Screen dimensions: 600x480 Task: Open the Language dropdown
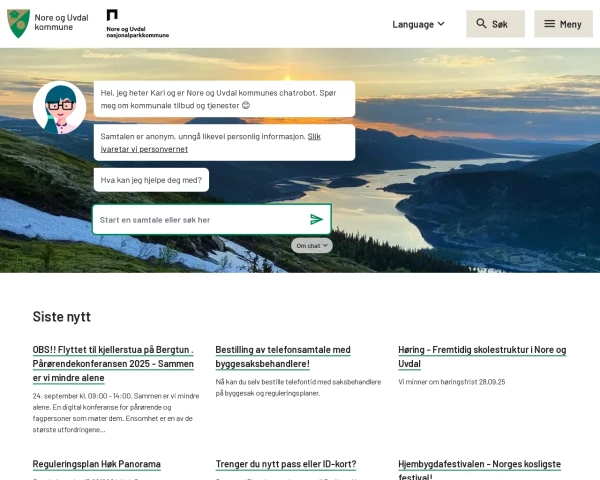(418, 24)
